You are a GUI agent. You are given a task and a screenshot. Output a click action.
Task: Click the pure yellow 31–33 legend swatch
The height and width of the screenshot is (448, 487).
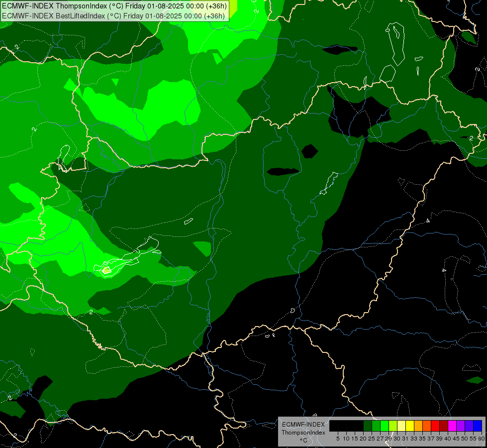click(x=410, y=426)
